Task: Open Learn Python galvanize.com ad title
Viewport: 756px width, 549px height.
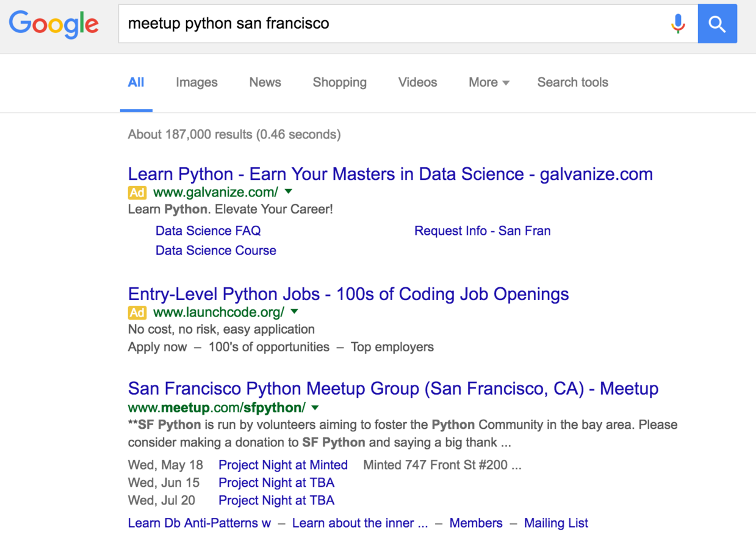Action: (391, 174)
